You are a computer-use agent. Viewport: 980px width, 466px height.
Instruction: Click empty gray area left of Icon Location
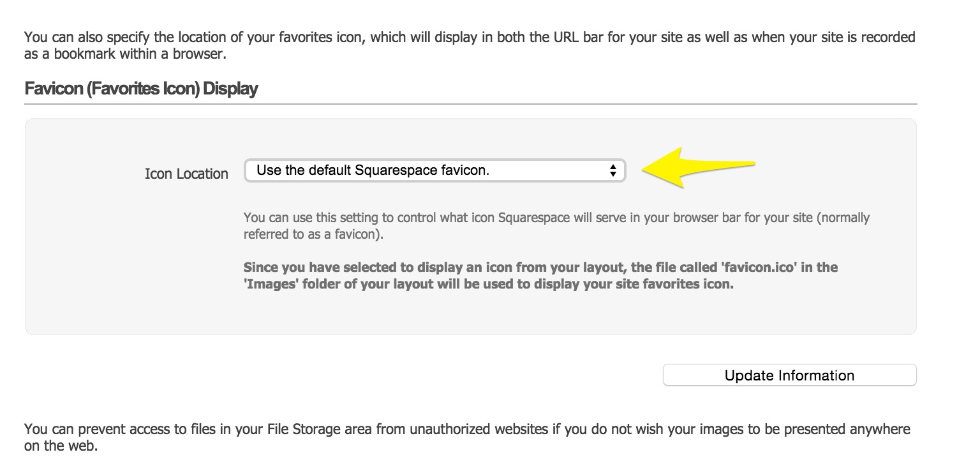83,223
